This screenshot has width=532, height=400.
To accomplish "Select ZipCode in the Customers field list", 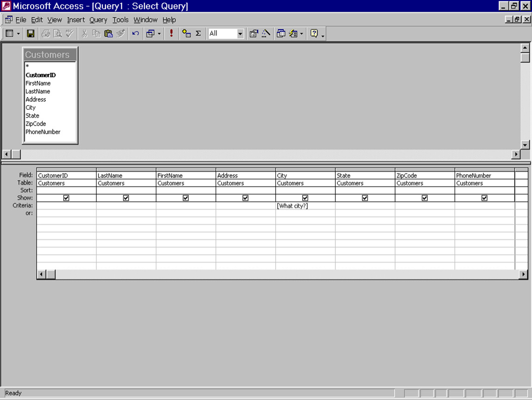I will pyautogui.click(x=50, y=124).
